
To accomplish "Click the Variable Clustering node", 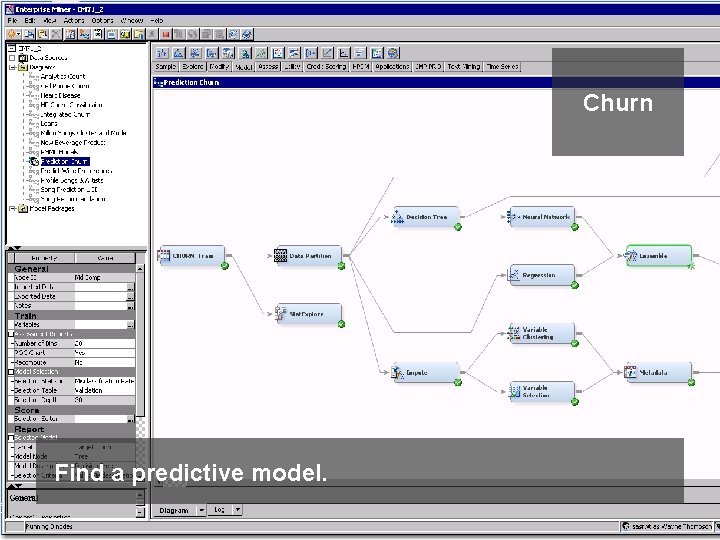I will click(x=542, y=333).
